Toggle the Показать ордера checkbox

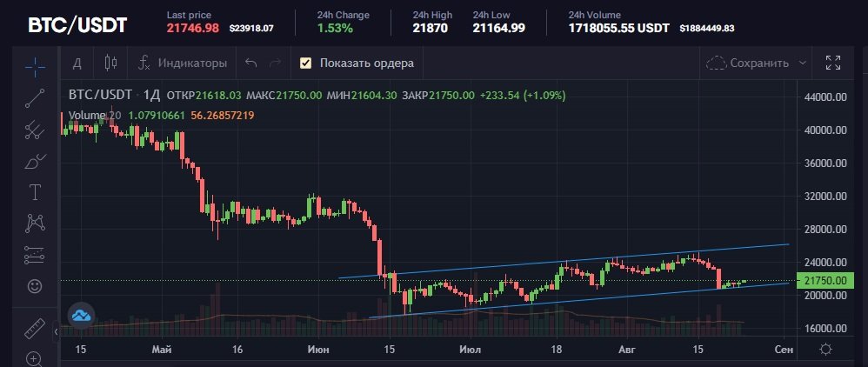click(305, 63)
